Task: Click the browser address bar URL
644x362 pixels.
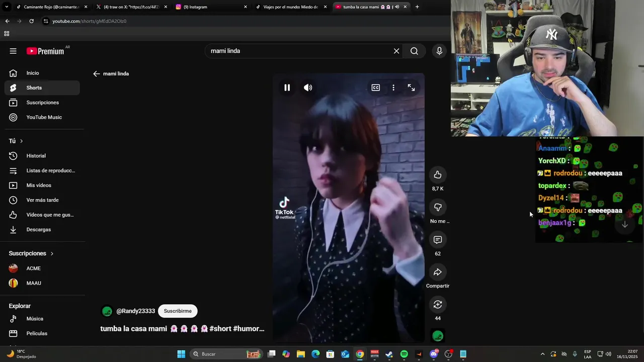Action: [90, 21]
